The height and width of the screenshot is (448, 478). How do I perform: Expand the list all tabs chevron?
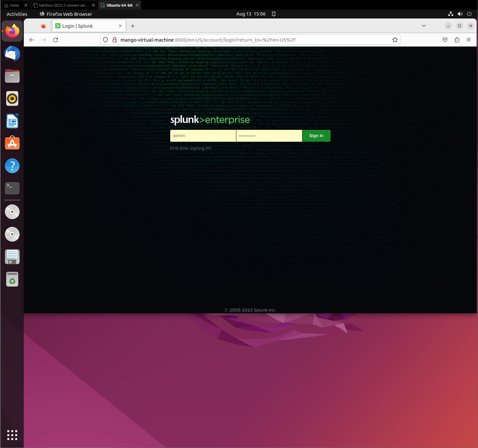pyautogui.click(x=423, y=26)
